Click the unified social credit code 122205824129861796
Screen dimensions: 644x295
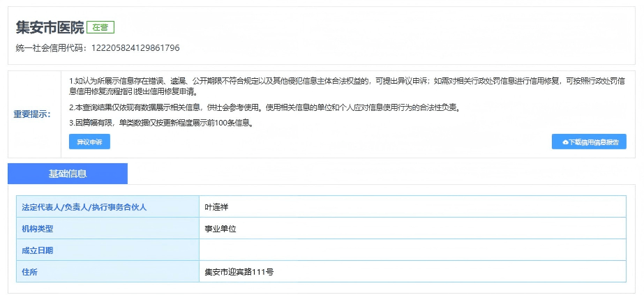(134, 48)
